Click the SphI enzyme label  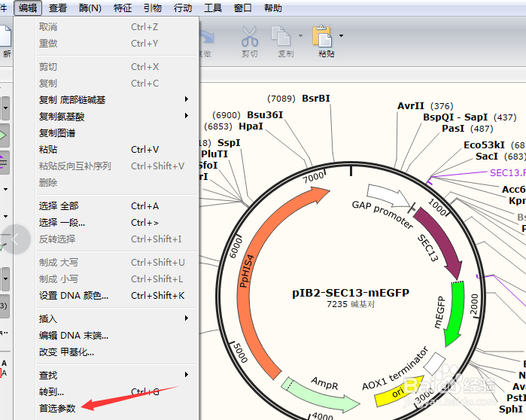pyautogui.click(x=510, y=409)
